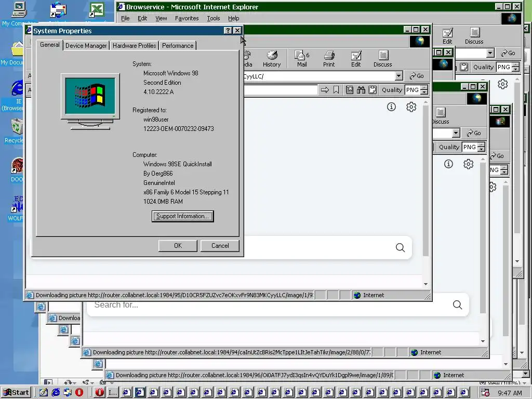Select the General tab
This screenshot has width=532, height=399.
point(49,45)
